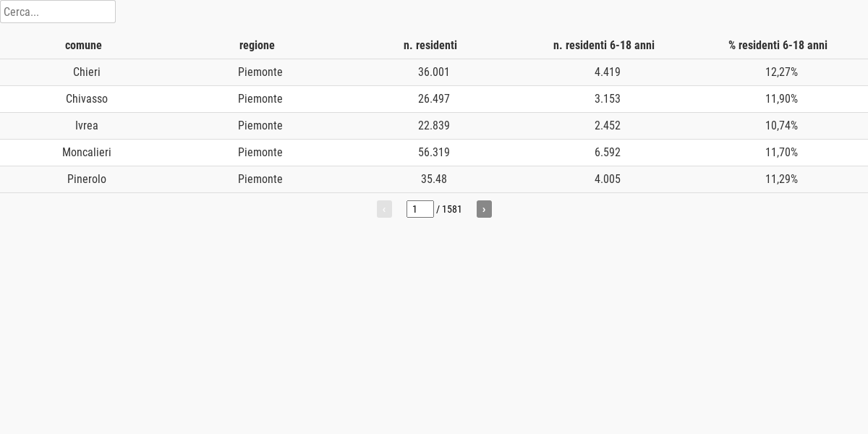The image size is (868, 434).
Task: Sort by the regione column header
Action: (x=257, y=45)
